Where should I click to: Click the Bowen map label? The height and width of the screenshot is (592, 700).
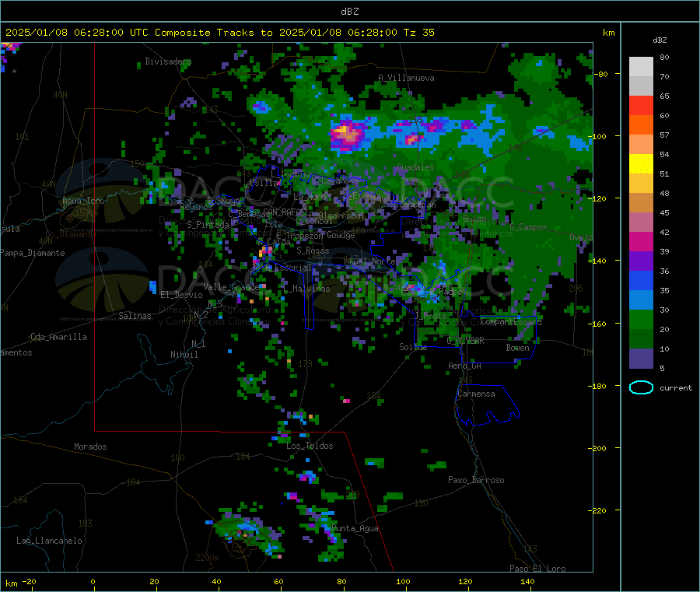518,349
